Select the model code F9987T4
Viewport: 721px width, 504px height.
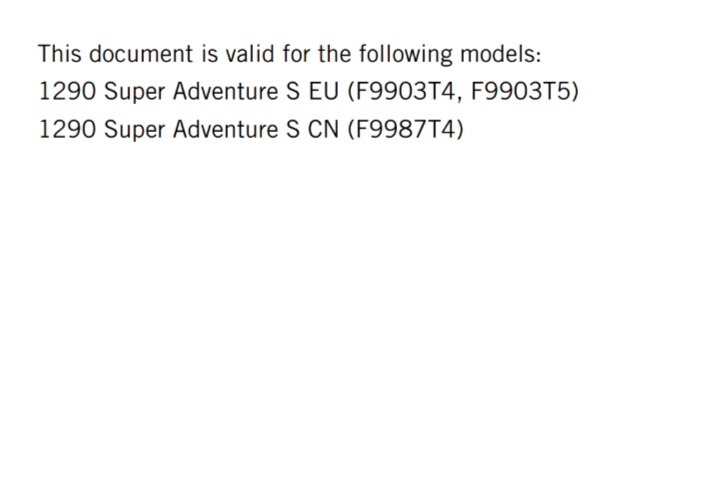[x=405, y=129]
